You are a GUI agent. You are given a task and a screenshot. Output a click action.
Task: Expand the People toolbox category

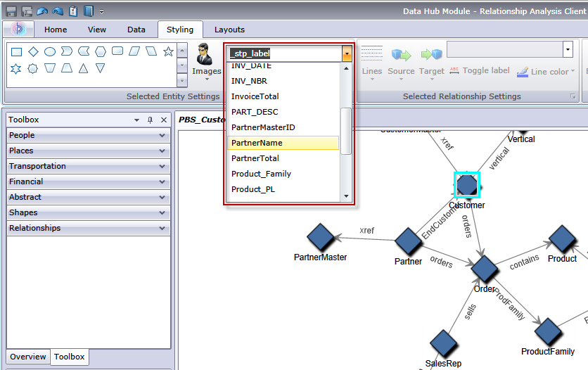click(89, 135)
